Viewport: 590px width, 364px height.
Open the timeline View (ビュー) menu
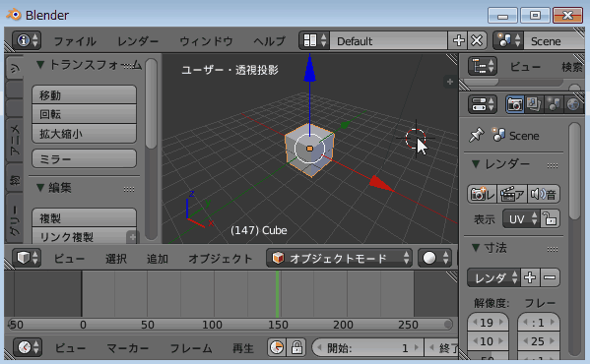click(x=70, y=348)
